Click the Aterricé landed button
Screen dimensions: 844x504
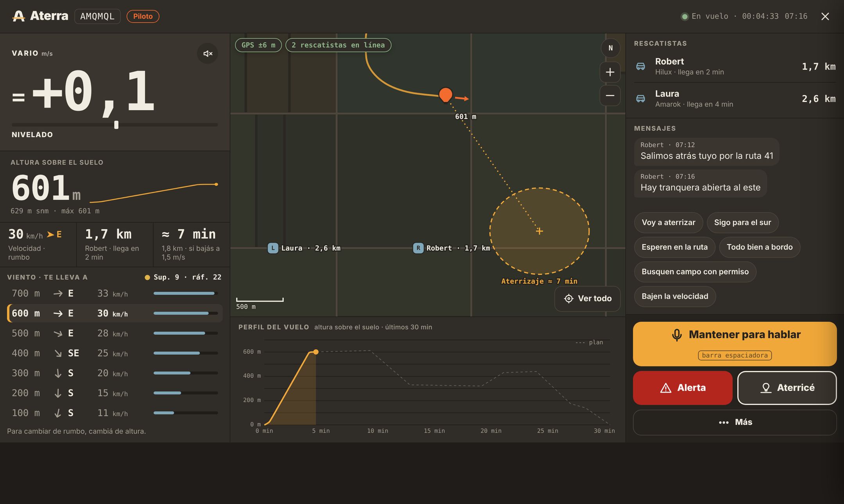tap(787, 388)
